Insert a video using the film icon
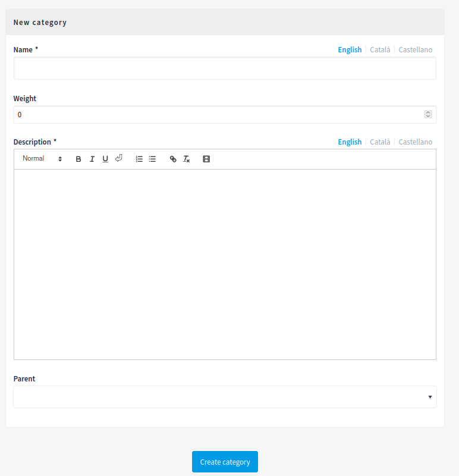The height and width of the screenshot is (476, 459). tap(206, 159)
